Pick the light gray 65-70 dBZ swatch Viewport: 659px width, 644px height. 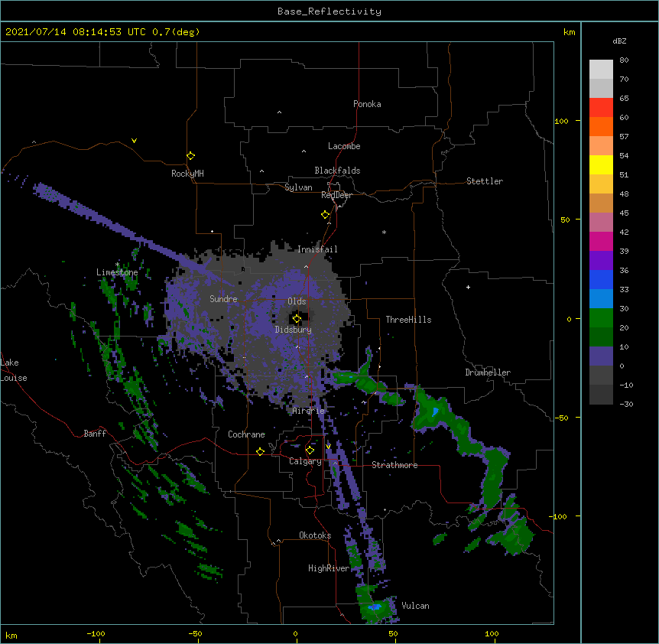tap(601, 88)
